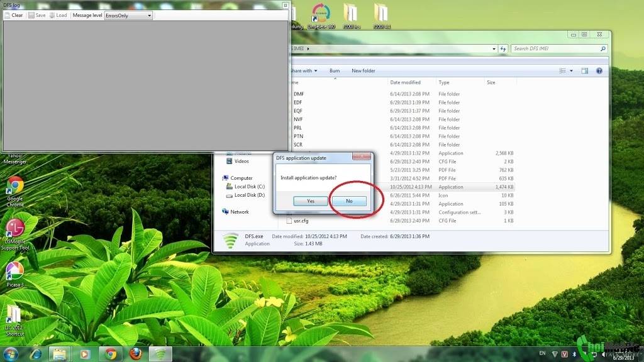The height and width of the screenshot is (362, 644).
Task: Open Explorer help icon
Action: pyautogui.click(x=599, y=70)
